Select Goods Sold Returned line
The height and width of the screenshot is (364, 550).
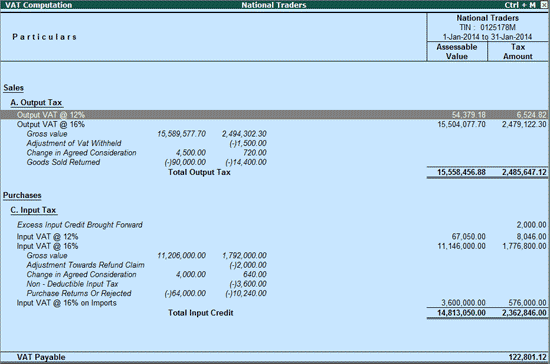click(x=63, y=162)
